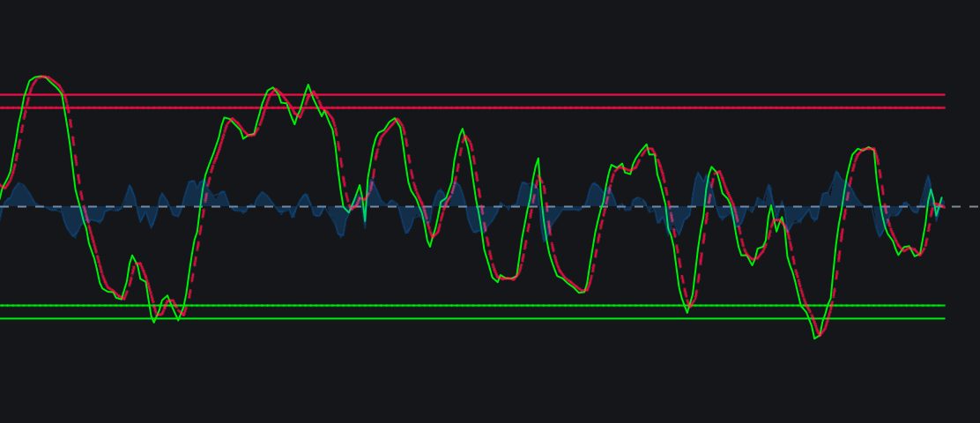Click the gray dashed center zero line
This screenshot has width=980, height=423.
point(490,206)
